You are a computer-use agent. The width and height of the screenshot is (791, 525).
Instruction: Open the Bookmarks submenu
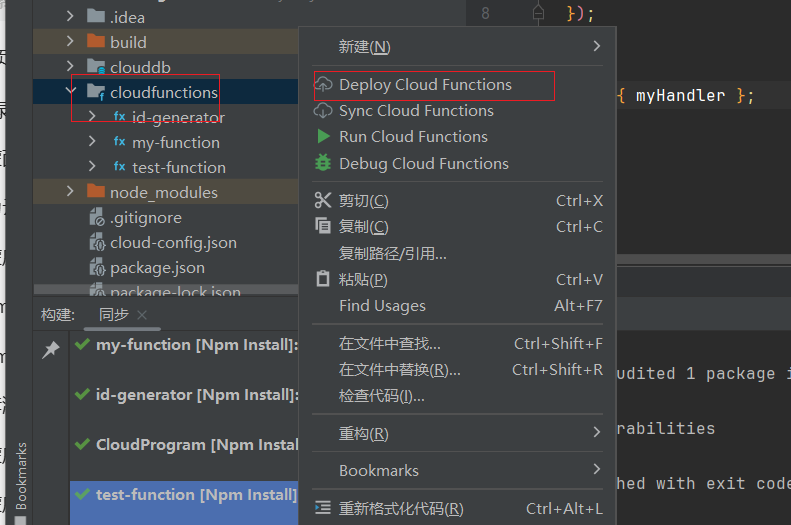(x=458, y=471)
